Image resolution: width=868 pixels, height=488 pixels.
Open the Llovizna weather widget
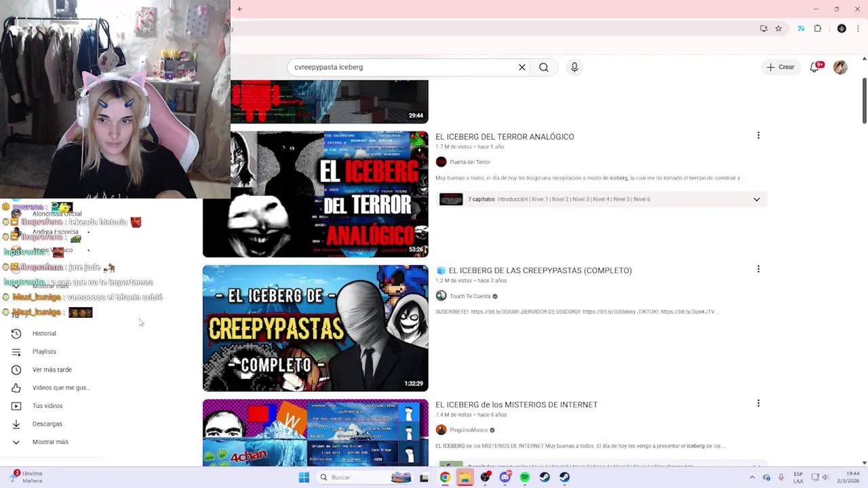[x=27, y=477]
